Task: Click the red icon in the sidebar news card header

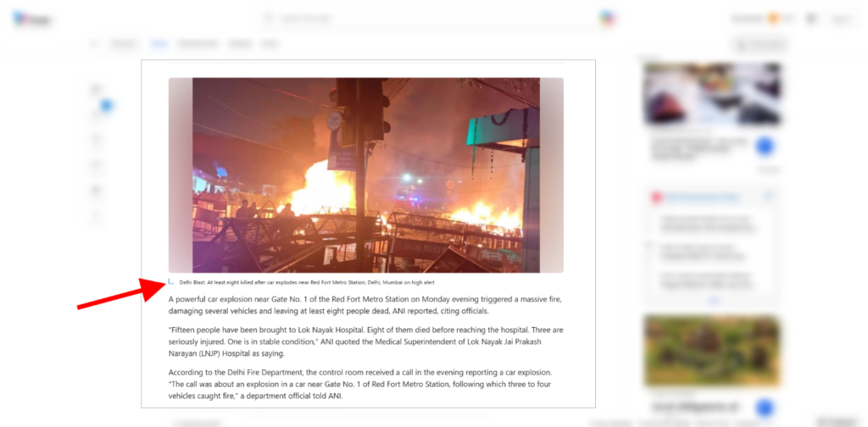Action: point(657,197)
